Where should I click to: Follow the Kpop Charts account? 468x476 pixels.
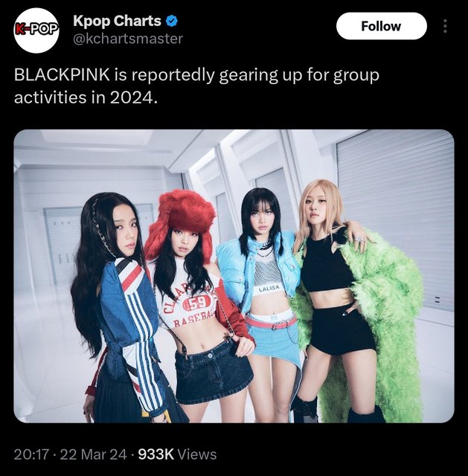tap(381, 26)
